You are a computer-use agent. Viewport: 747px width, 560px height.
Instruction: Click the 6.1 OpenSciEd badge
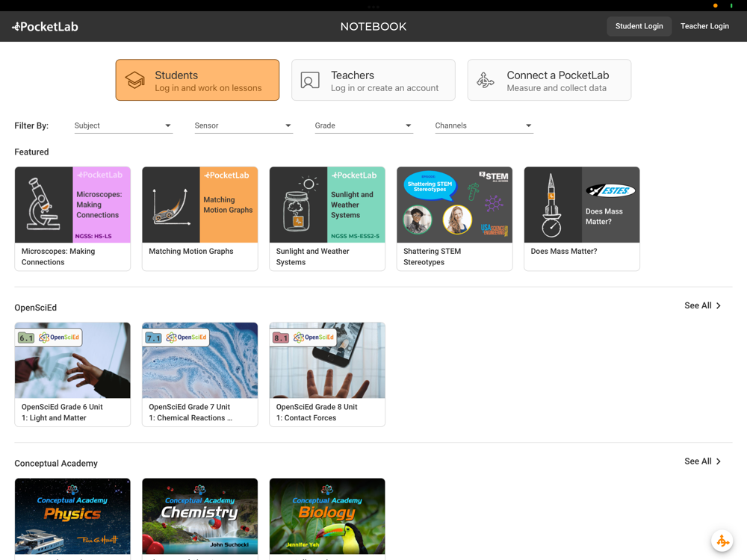coord(49,337)
